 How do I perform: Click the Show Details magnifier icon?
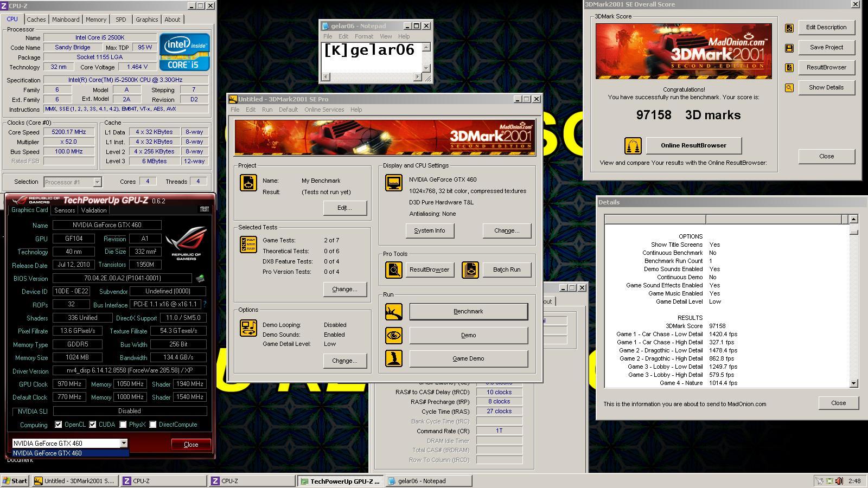(789, 88)
